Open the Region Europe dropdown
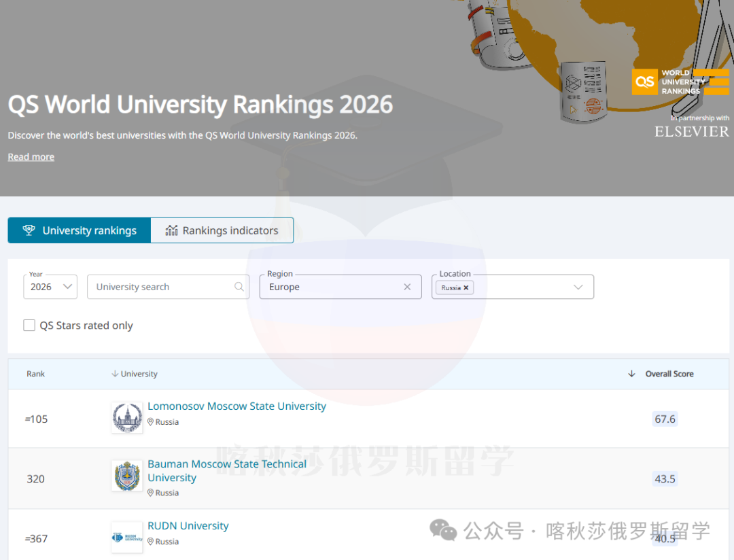734x560 pixels. [x=340, y=287]
